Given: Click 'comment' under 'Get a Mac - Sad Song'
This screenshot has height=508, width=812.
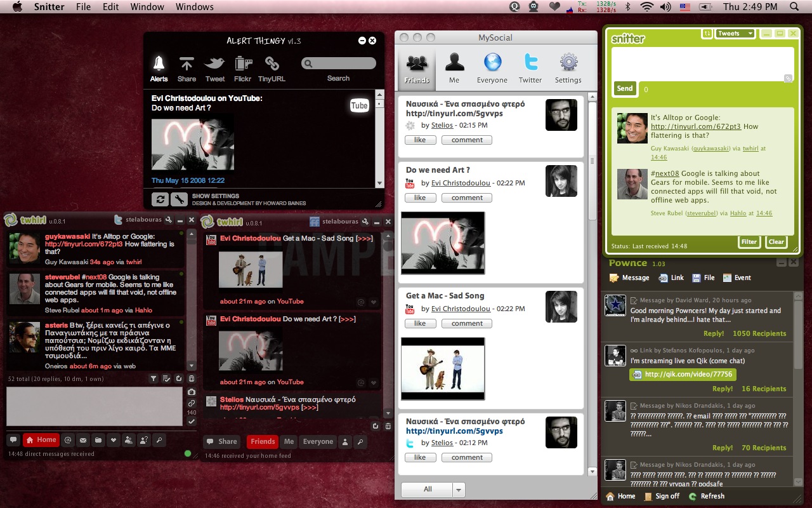Looking at the screenshot, I should click(467, 323).
